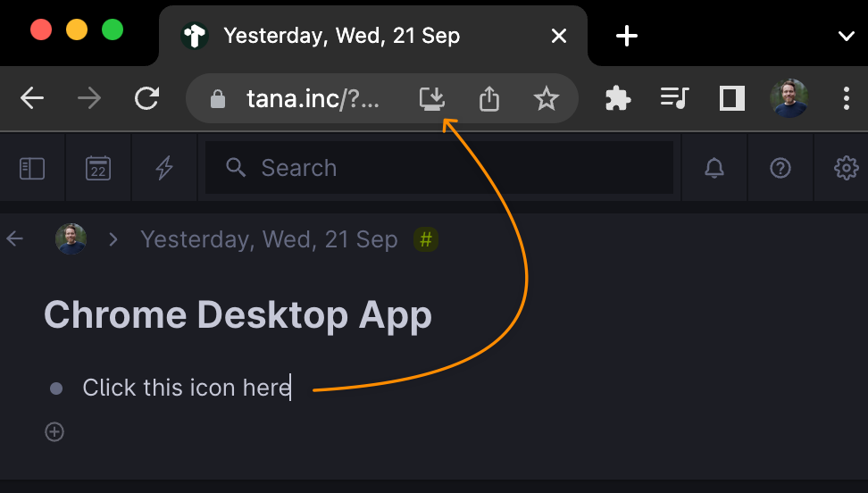This screenshot has width=868, height=493.
Task: Bookmark this page with the star icon
Action: (x=547, y=98)
